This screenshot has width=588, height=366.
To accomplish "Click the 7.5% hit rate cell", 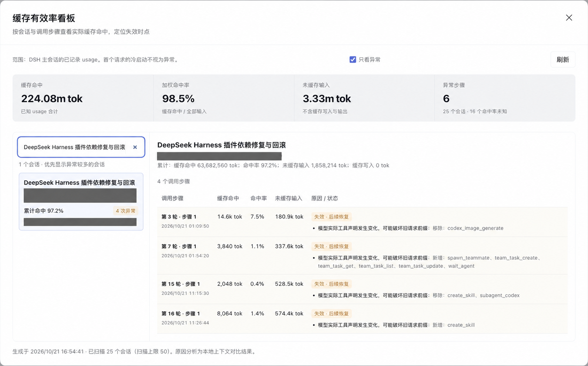I will click(257, 217).
